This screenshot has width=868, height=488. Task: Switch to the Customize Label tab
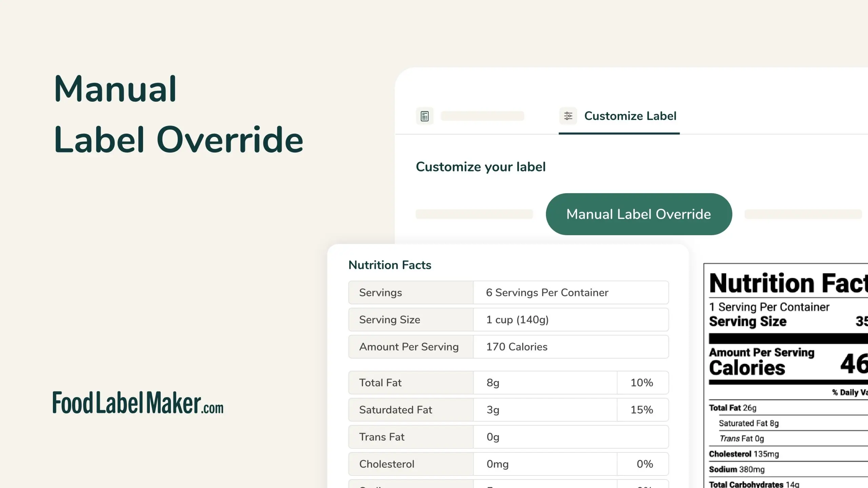[630, 116]
